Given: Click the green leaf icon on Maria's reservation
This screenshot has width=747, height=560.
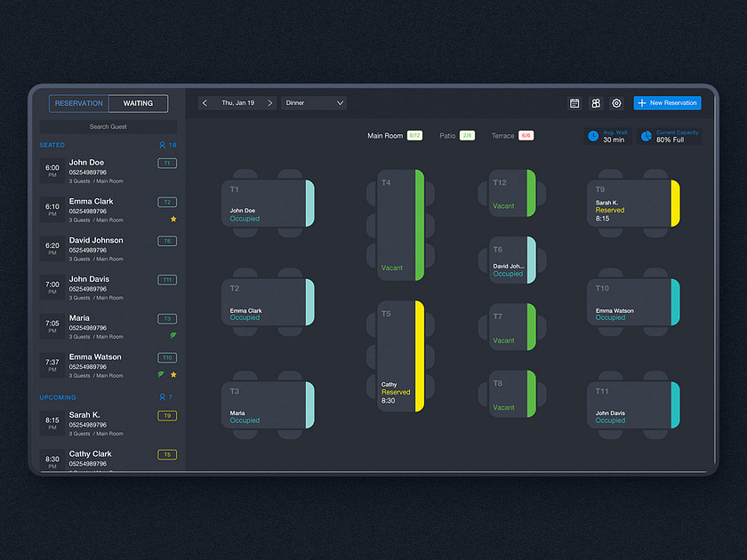Looking at the screenshot, I should [174, 337].
